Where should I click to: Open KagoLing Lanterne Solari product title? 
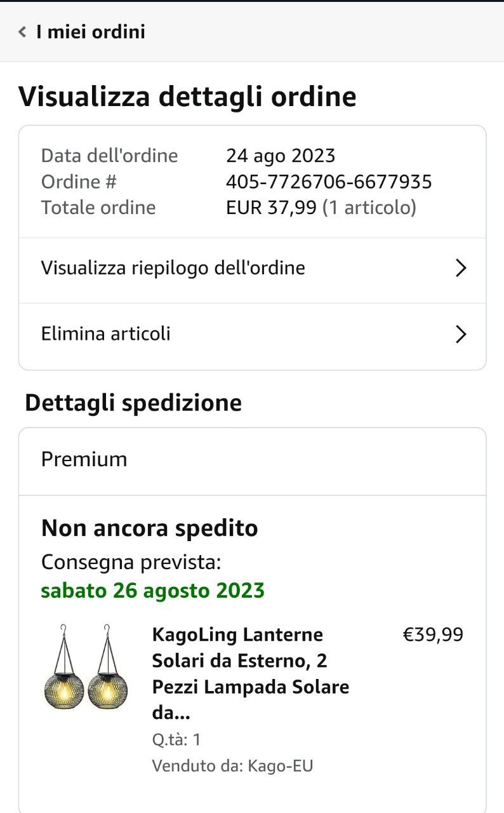251,673
